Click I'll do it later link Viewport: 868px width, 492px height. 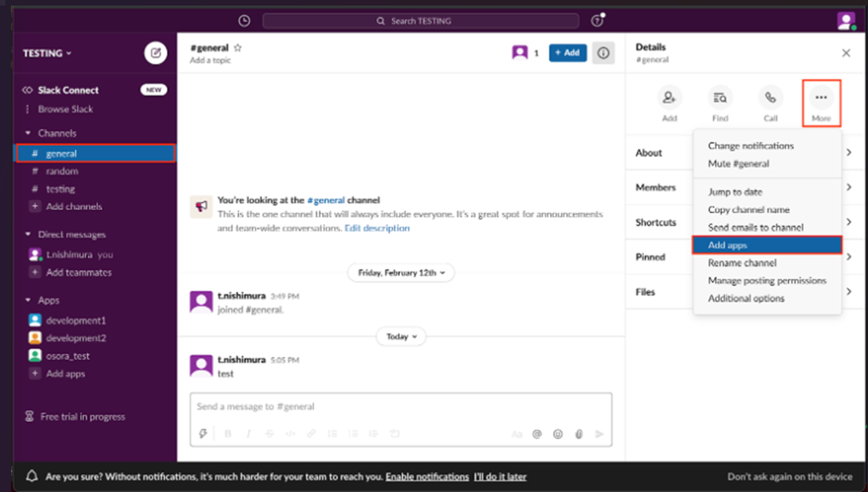pos(500,476)
